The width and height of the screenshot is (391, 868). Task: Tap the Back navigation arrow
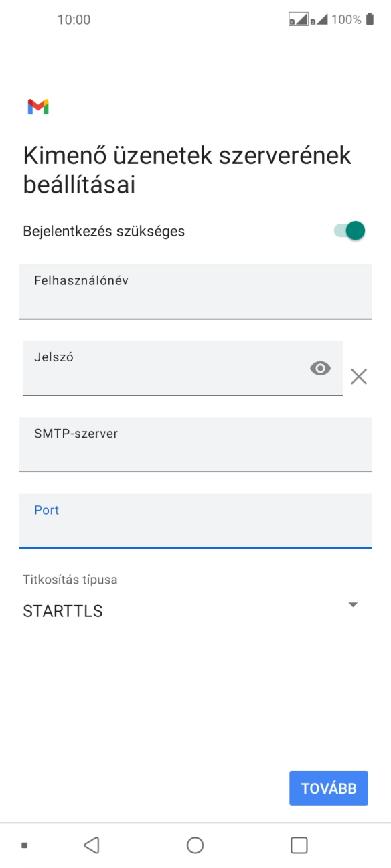coord(92,845)
